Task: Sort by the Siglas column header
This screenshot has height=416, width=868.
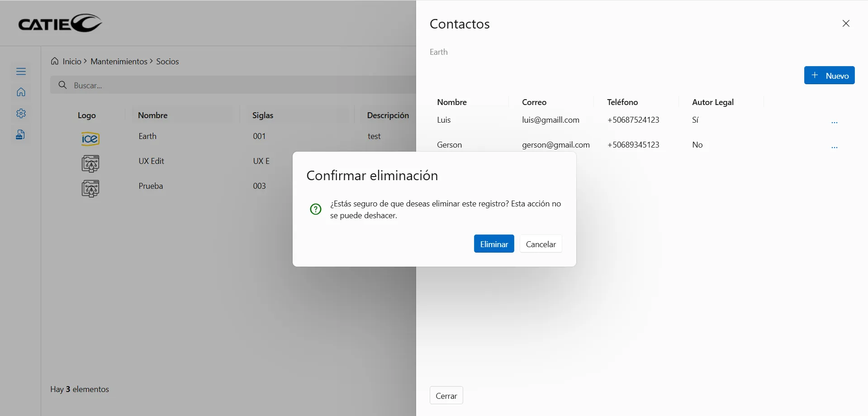Action: 263,115
